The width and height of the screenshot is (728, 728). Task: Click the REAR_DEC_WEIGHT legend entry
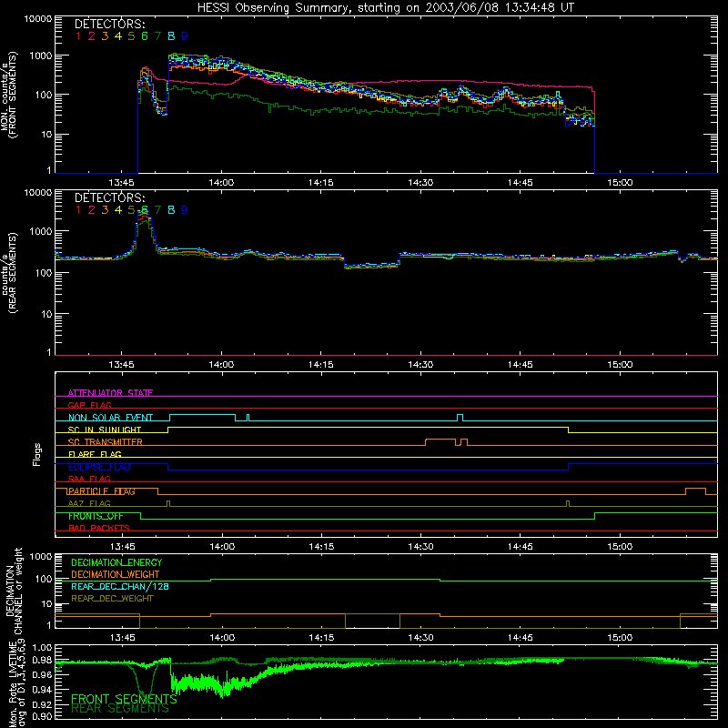tap(112, 599)
